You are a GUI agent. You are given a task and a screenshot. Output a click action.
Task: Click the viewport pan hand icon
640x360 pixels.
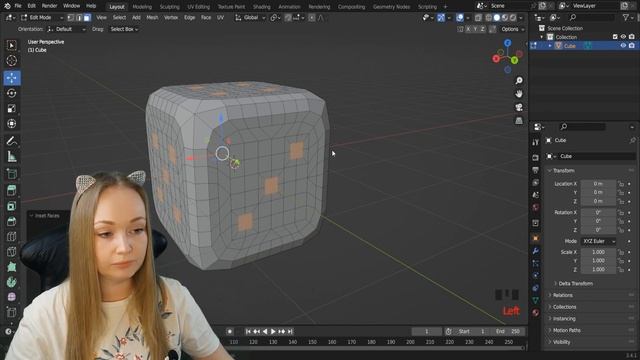519,94
